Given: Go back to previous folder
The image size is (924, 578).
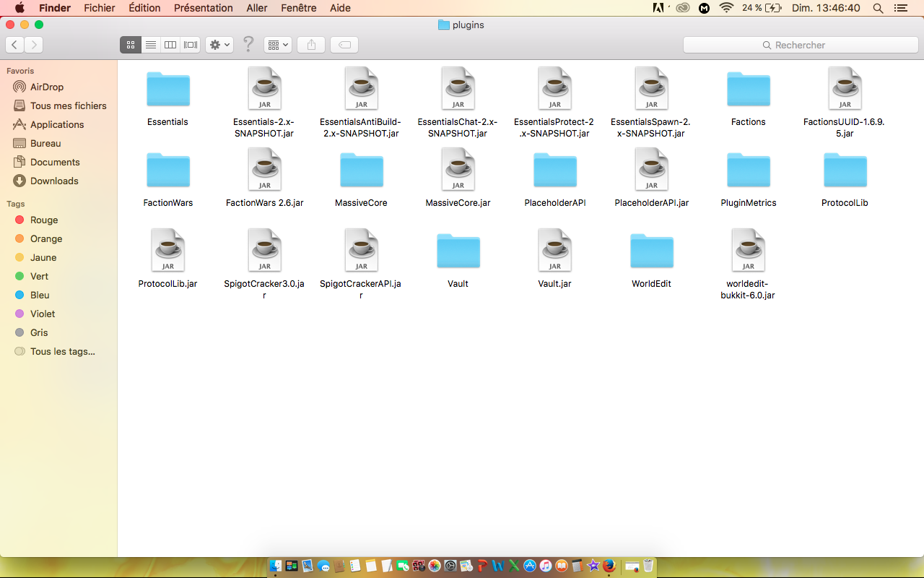Looking at the screenshot, I should coord(14,45).
